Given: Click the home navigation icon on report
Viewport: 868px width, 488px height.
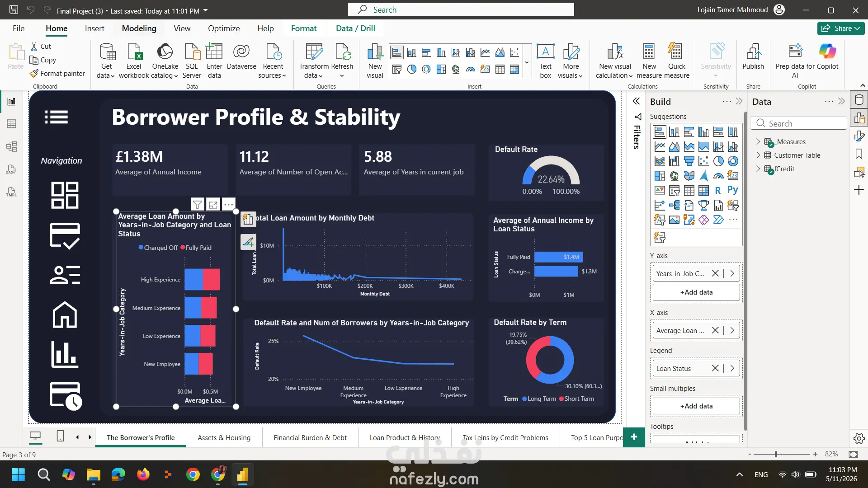Looking at the screenshot, I should (65, 314).
